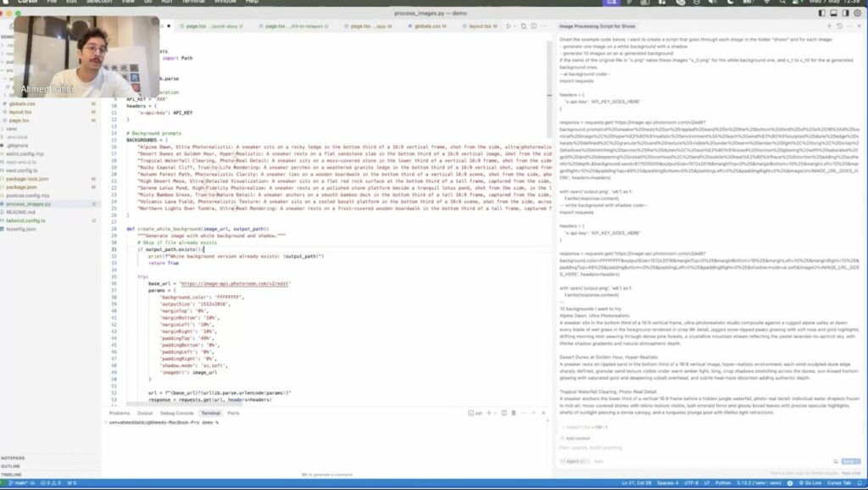Attach image icon beside Send
This screenshot has width=868, height=490.
[836, 461]
